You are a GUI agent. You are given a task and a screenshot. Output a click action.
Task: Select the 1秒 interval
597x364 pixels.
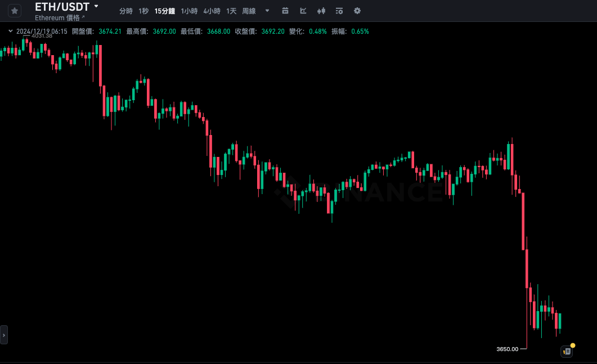pyautogui.click(x=143, y=11)
